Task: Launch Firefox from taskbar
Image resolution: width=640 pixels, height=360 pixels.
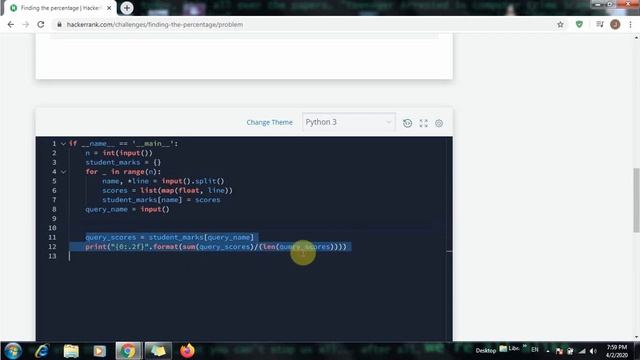Action: [187, 351]
